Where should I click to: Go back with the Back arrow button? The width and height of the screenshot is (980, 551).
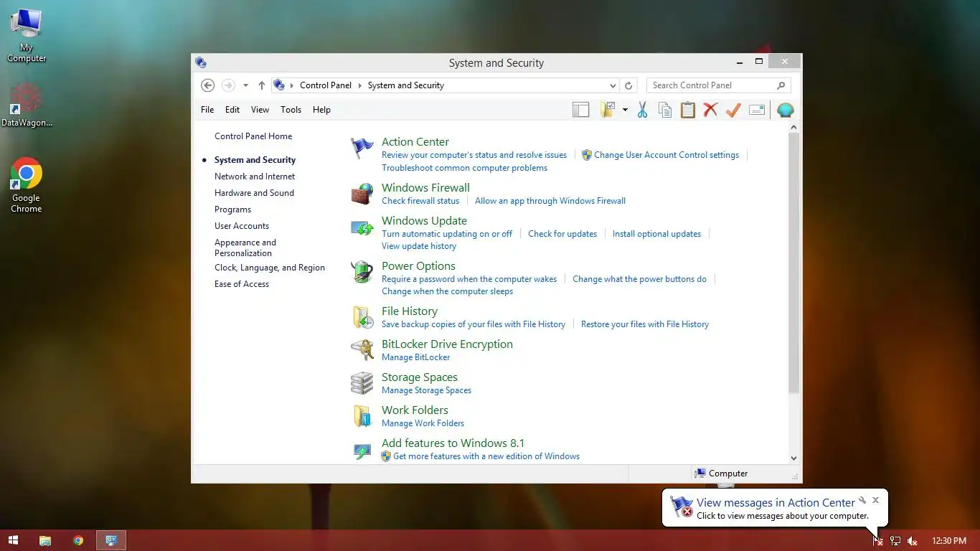(207, 85)
